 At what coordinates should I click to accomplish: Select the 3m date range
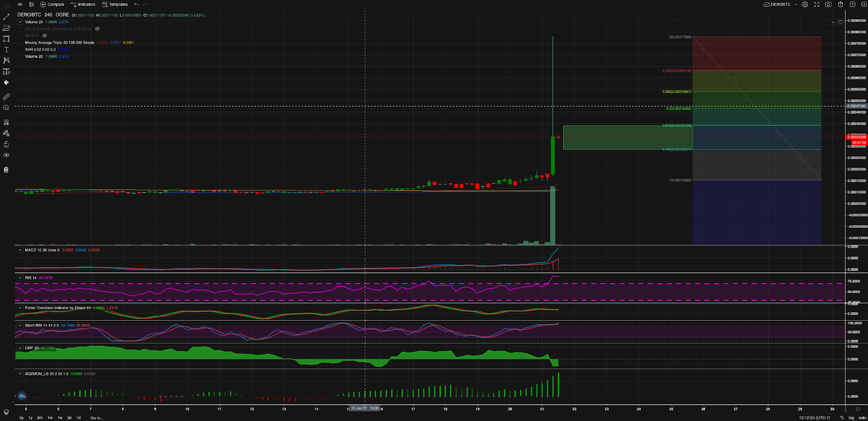pos(40,418)
